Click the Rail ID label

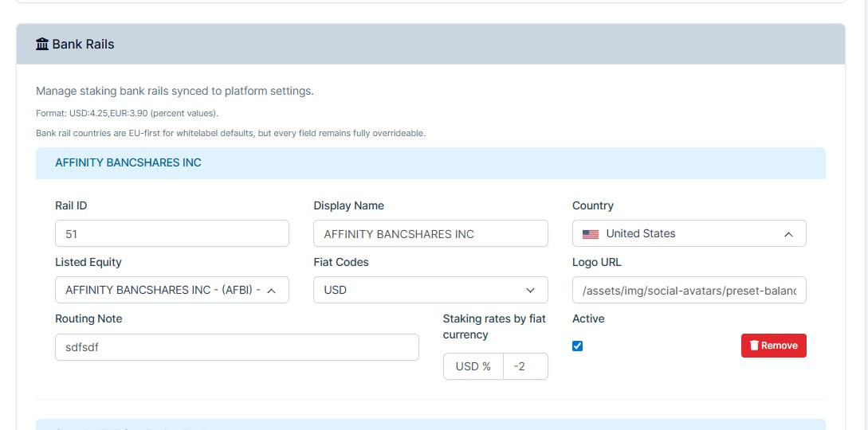pyautogui.click(x=71, y=205)
